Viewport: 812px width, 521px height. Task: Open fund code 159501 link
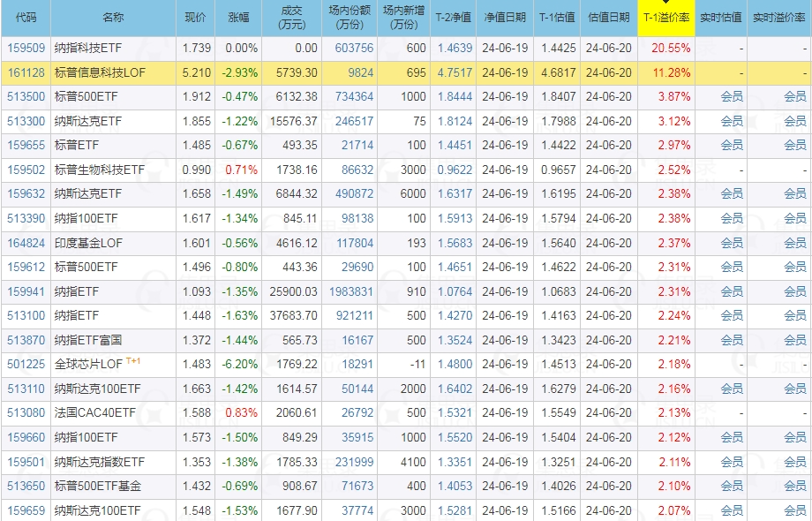[x=26, y=462]
